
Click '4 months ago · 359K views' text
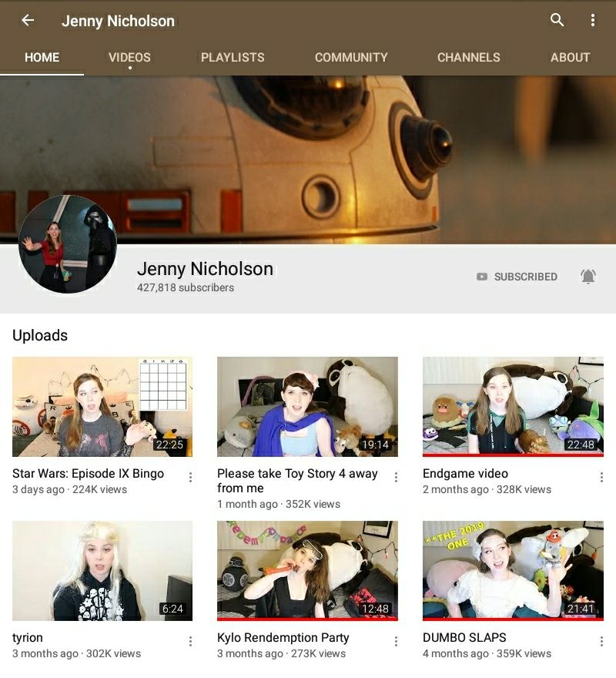point(487,654)
